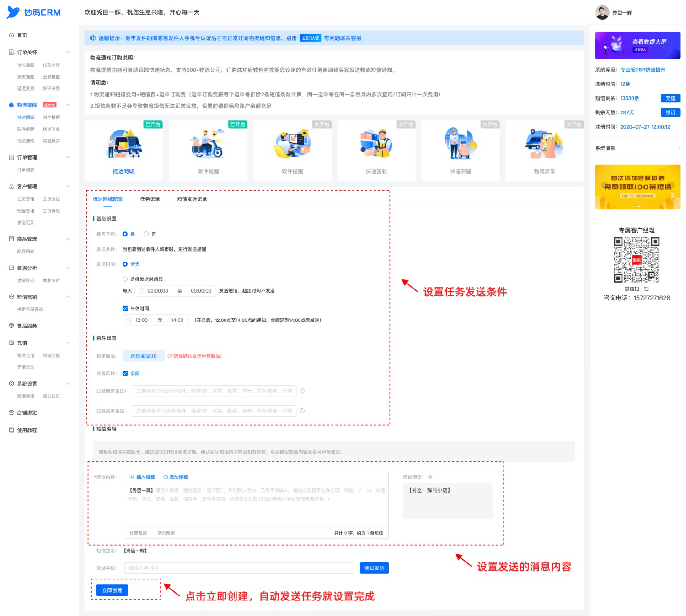Click the 妙鸦CRM bird logo

click(x=14, y=12)
